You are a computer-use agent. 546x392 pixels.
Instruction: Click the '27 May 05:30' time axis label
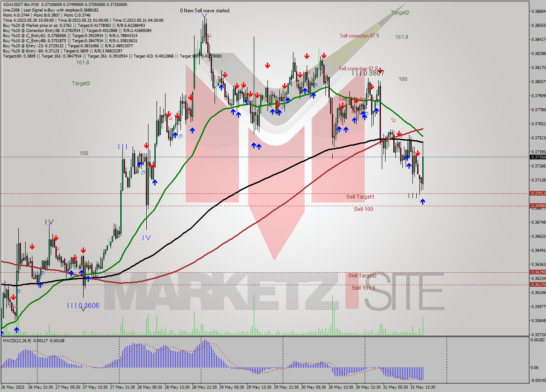[x=68, y=387]
